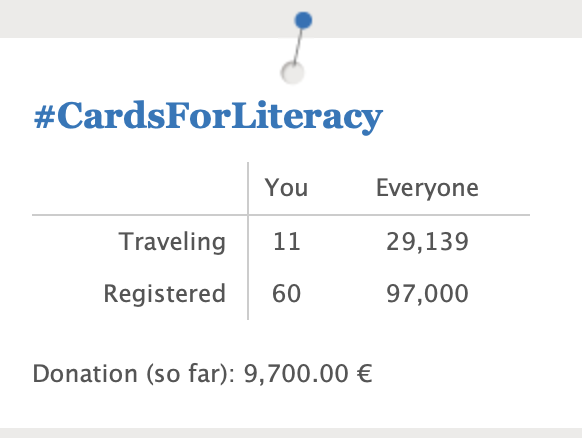Click the pin needle line
The height and width of the screenshot is (438, 582).
298,46
